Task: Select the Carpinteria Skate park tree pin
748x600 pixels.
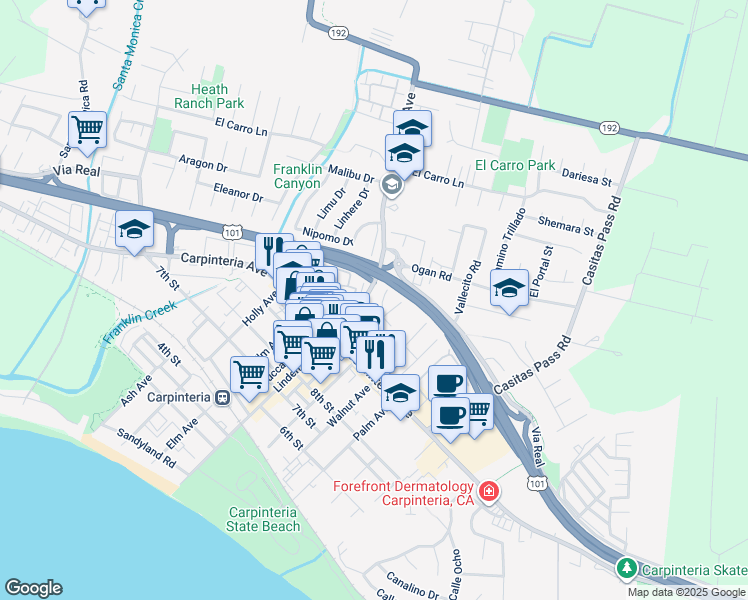Action: click(x=626, y=569)
